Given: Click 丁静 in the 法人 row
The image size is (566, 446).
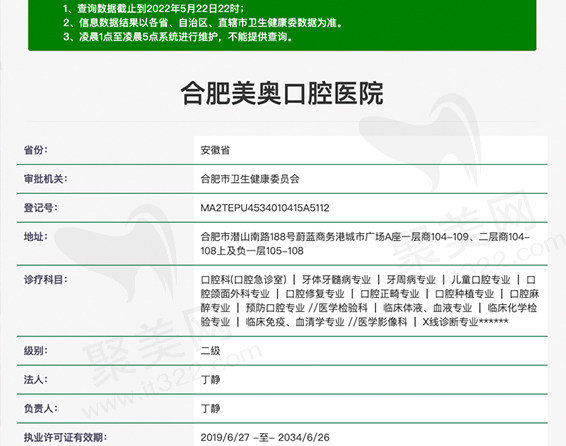Looking at the screenshot, I should [x=210, y=379].
